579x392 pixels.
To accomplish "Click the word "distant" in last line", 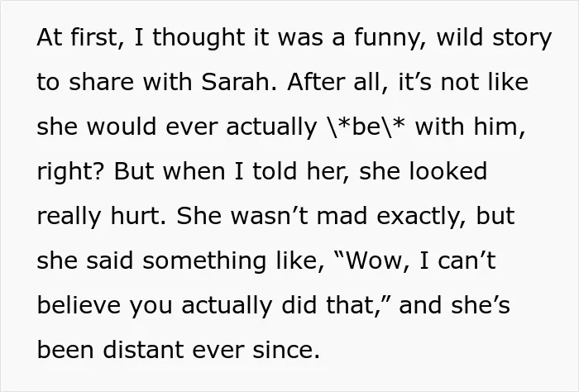I will coord(143,350).
